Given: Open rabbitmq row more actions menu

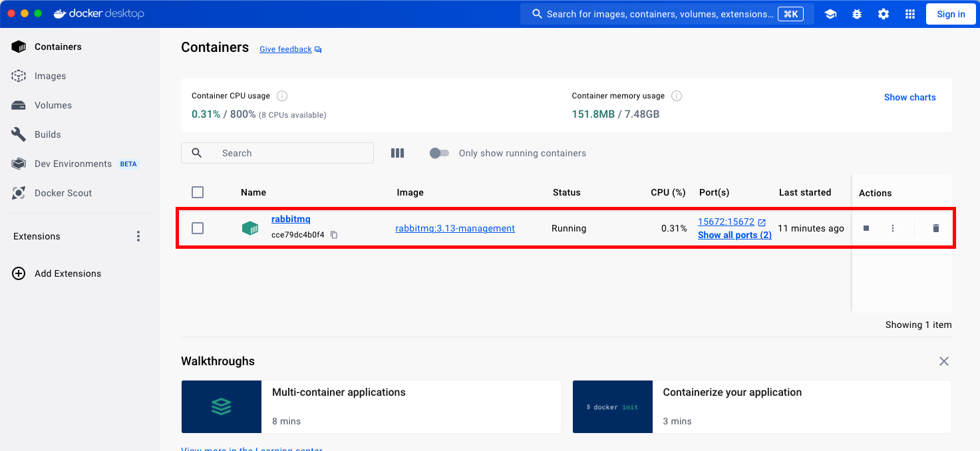Looking at the screenshot, I should pos(893,228).
